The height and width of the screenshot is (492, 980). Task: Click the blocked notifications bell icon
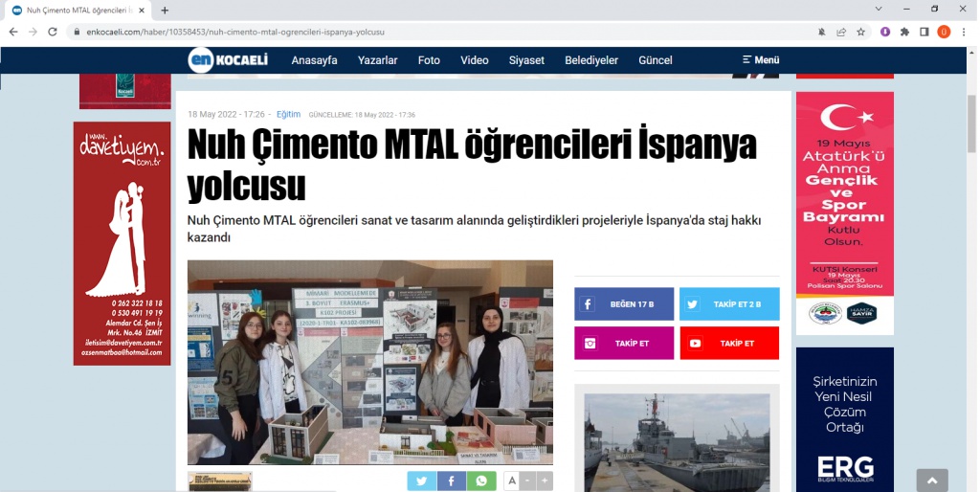click(x=821, y=32)
